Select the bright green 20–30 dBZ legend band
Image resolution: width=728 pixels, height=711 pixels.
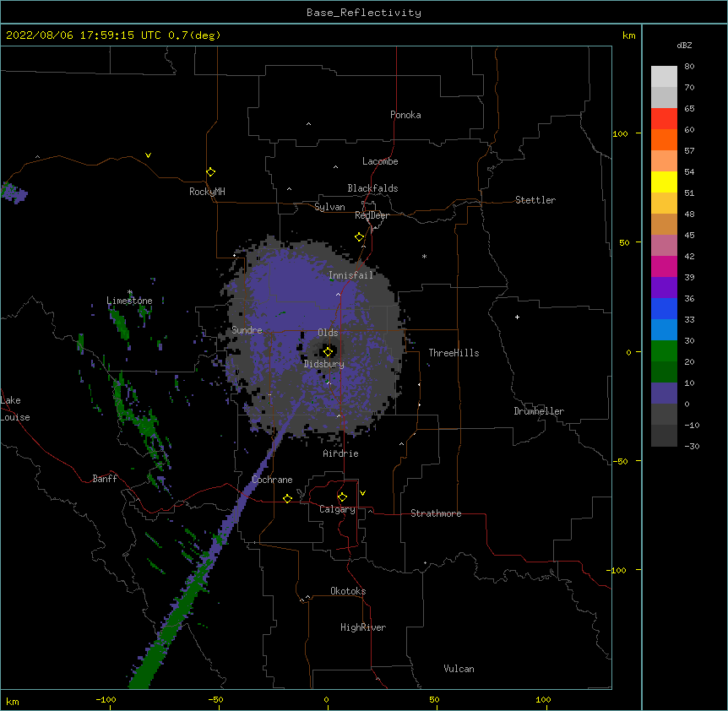coord(664,351)
